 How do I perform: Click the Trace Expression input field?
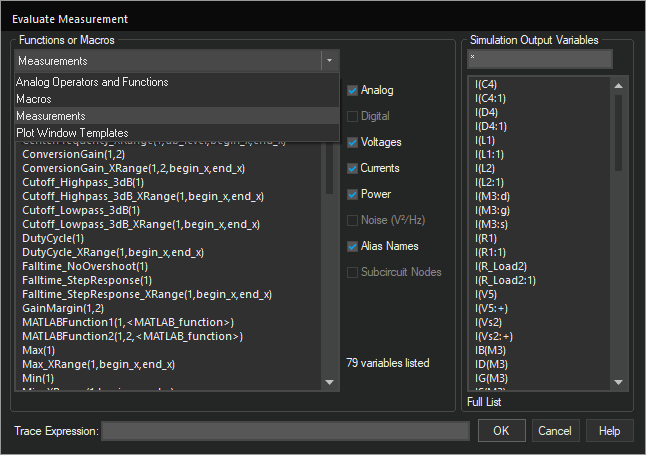286,431
